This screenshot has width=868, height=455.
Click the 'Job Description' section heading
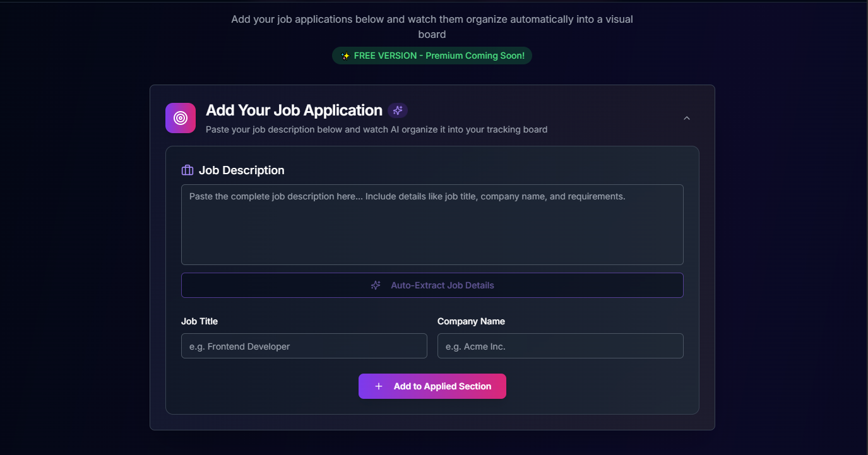pos(242,170)
